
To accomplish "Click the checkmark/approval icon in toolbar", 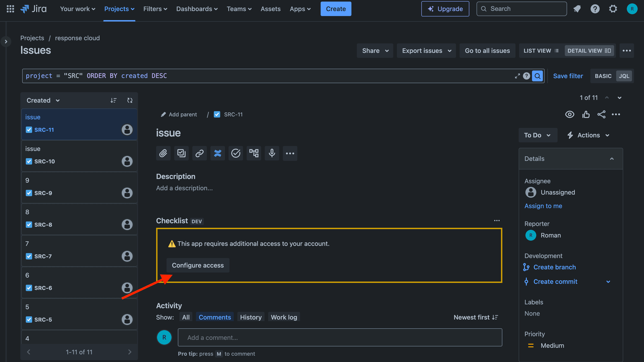I will pos(235,152).
